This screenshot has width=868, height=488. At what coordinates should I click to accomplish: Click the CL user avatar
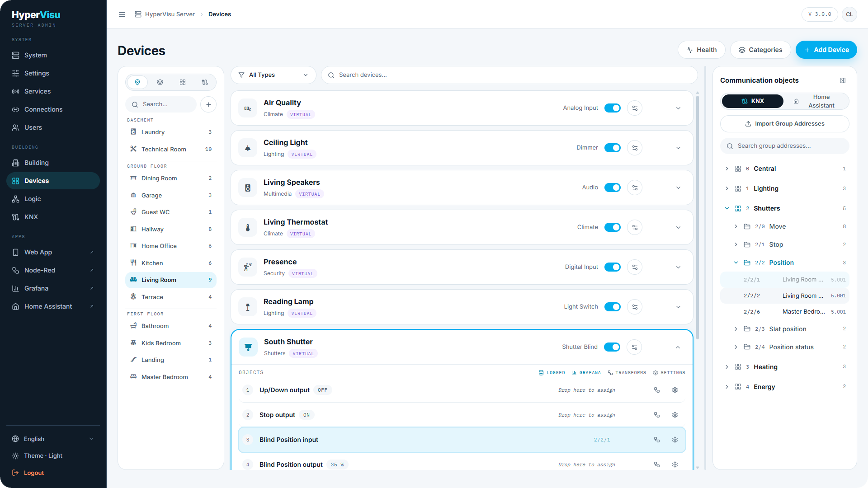coord(849,14)
